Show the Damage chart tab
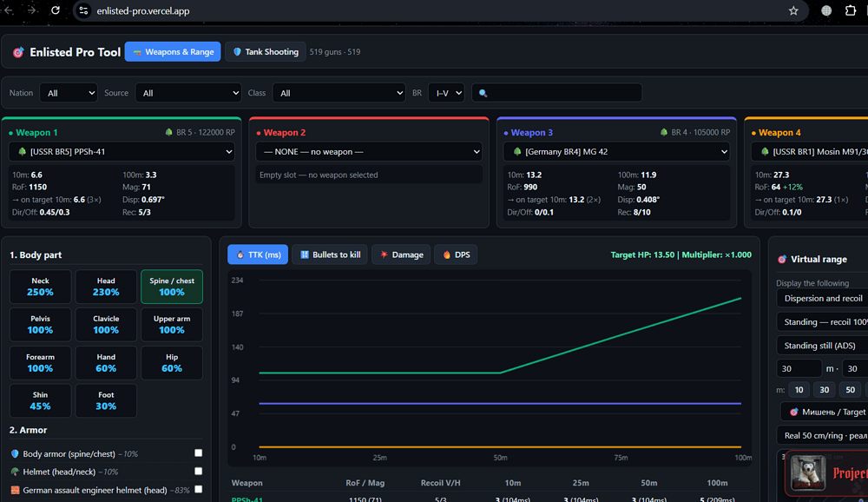The image size is (868, 502). point(401,254)
